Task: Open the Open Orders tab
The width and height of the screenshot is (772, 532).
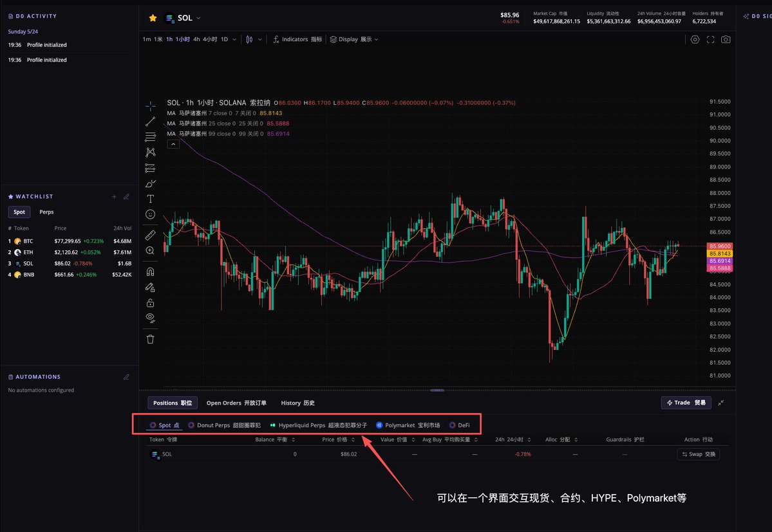Action: (236, 403)
